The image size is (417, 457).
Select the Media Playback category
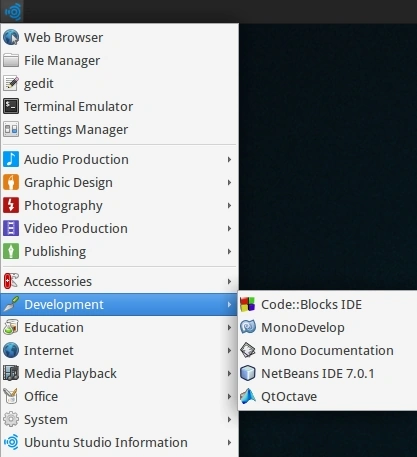119,373
